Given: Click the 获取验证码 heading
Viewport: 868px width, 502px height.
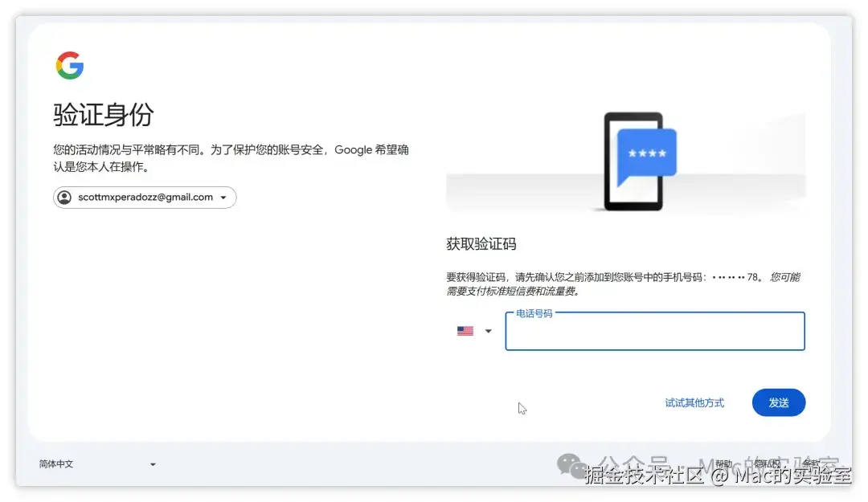Looking at the screenshot, I should pos(481,244).
